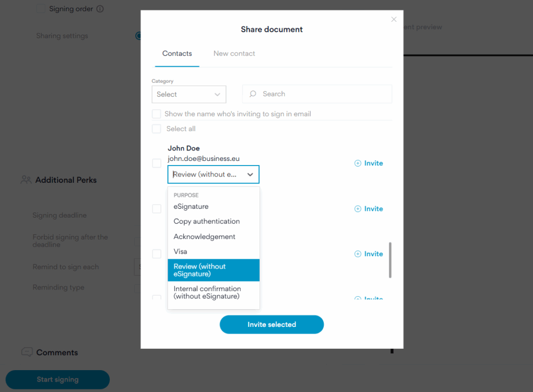This screenshot has height=392, width=533.
Task: Toggle the Signing order checkbox
Action: point(41,9)
